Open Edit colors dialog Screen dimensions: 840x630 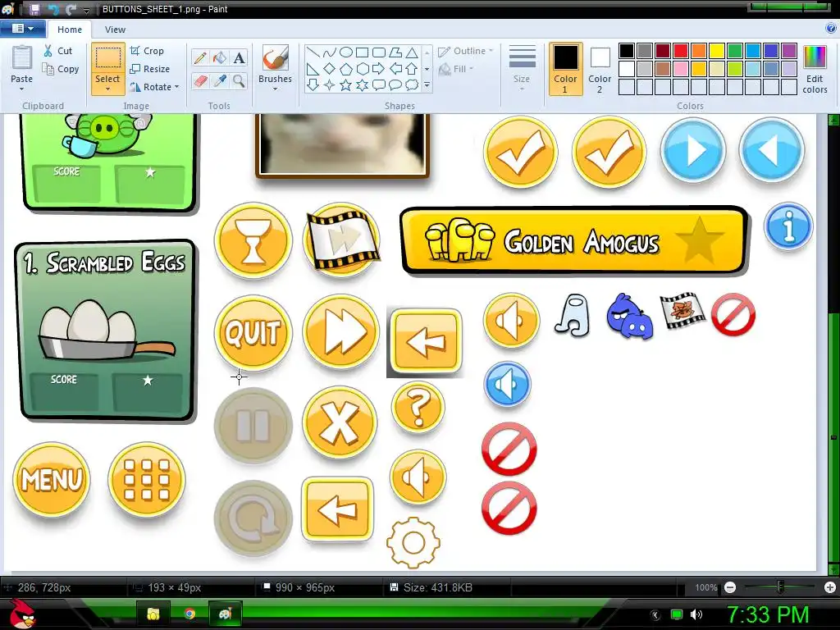coord(815,69)
